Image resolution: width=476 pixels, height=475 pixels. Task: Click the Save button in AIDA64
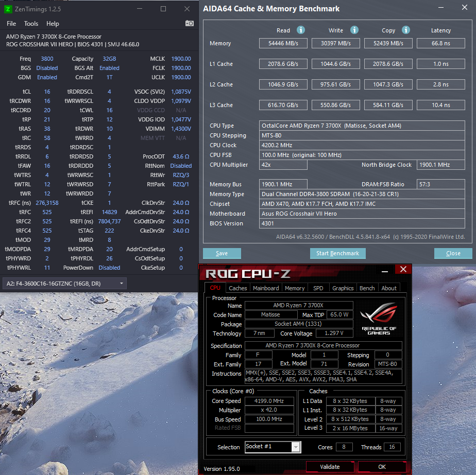point(222,253)
